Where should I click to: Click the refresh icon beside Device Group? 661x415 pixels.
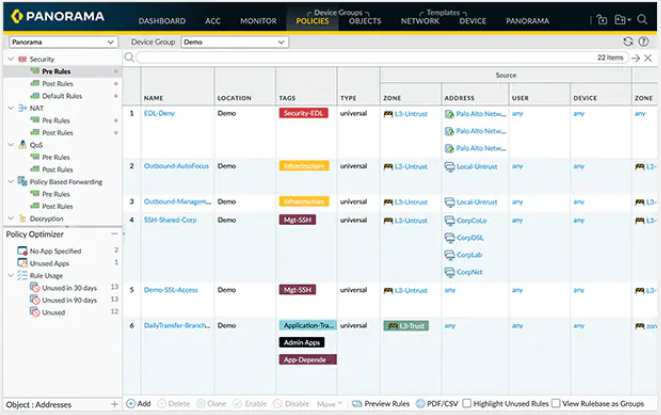tap(627, 42)
